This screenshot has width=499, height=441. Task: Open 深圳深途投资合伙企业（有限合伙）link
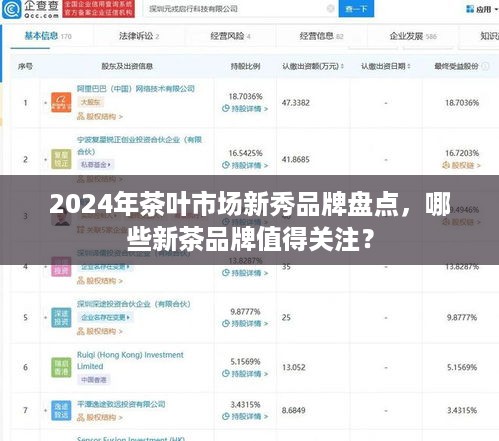tap(134, 304)
